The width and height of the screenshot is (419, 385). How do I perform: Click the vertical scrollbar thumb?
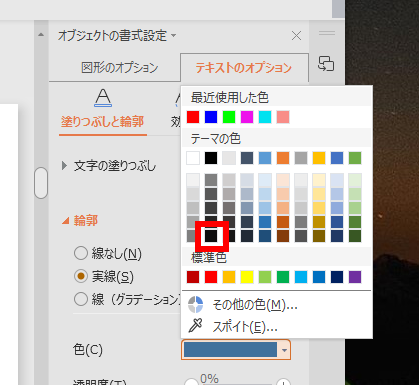(x=41, y=183)
